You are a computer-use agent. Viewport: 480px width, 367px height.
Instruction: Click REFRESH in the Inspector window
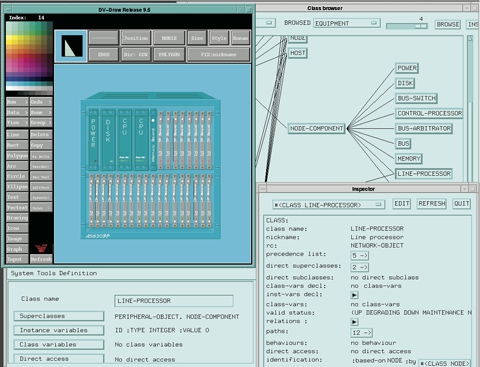[x=432, y=204]
